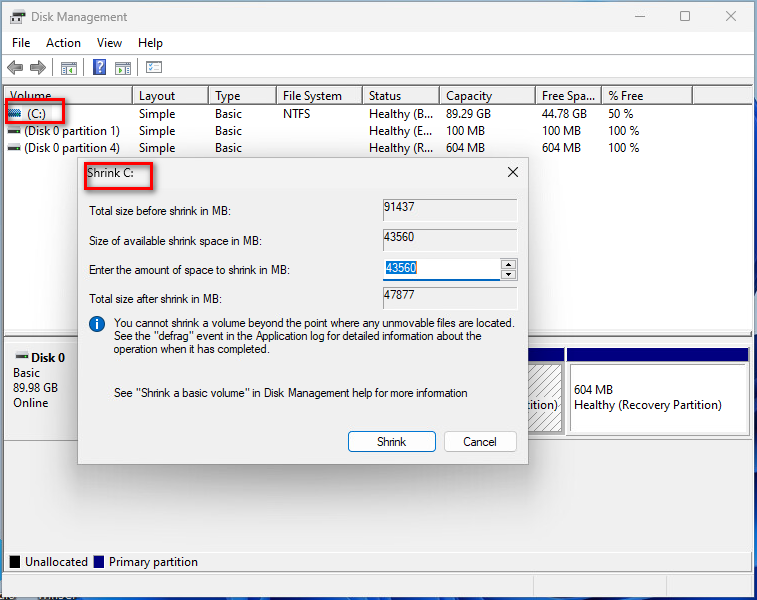Increase shrink amount with up spinner arrow
Viewport: 757px width, 600px height.
pyautogui.click(x=508, y=265)
